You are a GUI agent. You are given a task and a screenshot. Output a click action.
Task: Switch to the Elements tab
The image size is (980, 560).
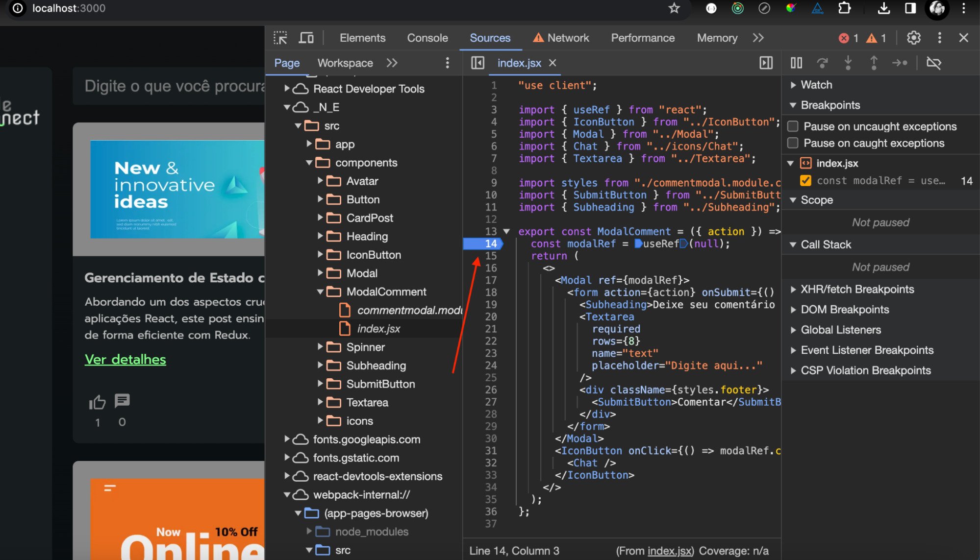362,38
